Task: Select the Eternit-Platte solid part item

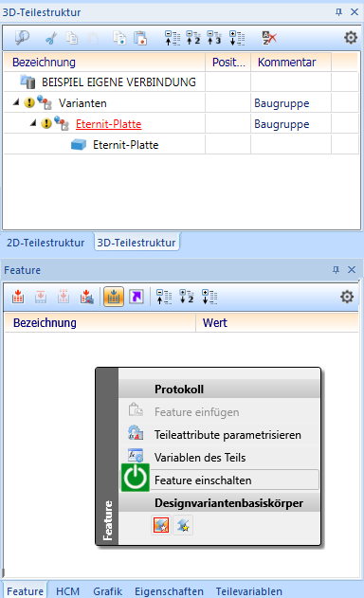Action: tap(125, 145)
